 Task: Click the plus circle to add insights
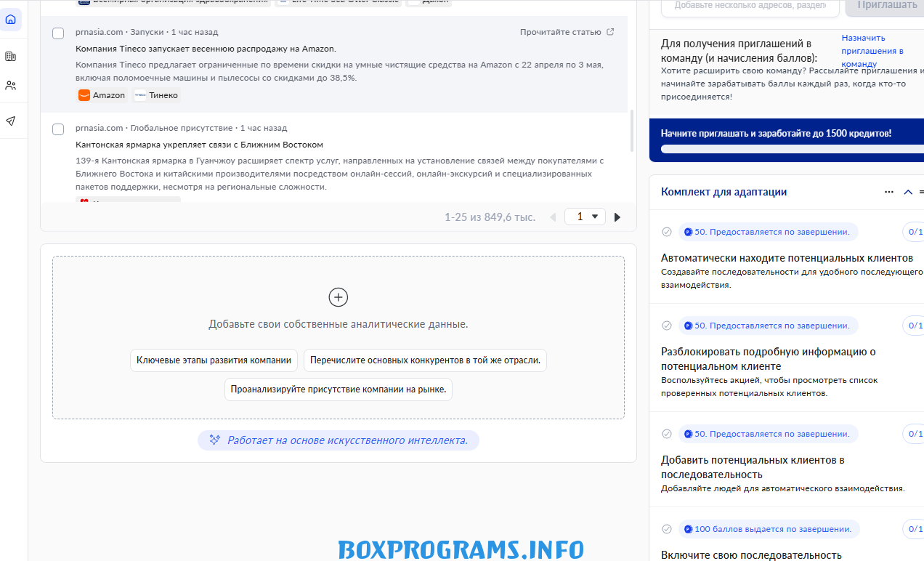tap(339, 296)
